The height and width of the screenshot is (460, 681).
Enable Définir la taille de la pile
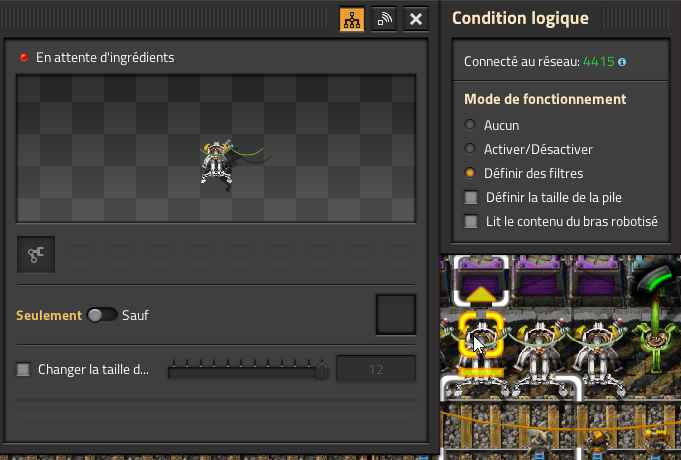[x=471, y=197]
